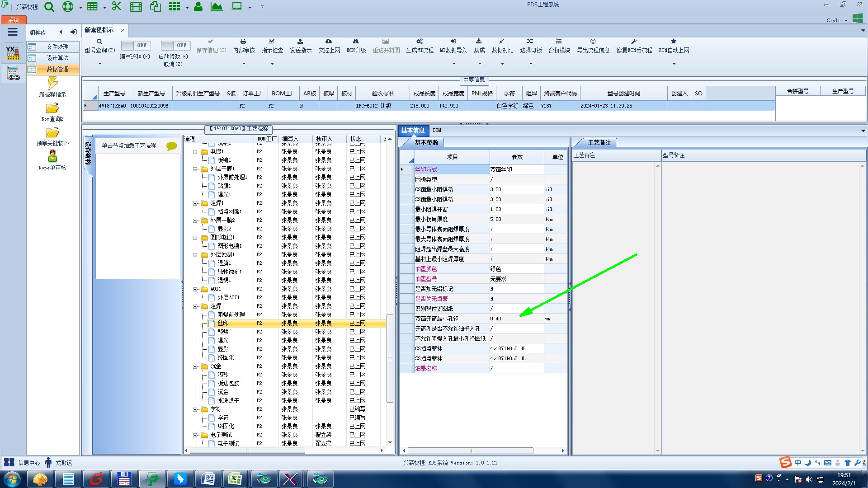
Task: Collapse the 沉金 tree folder
Action: [195, 366]
